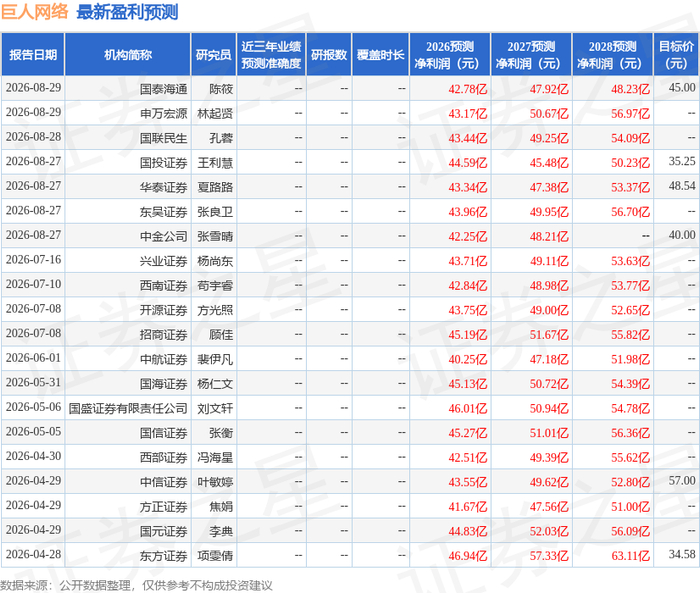The image size is (700, 593).
Task: Select institution 国元证券
Action: pyautogui.click(x=163, y=531)
